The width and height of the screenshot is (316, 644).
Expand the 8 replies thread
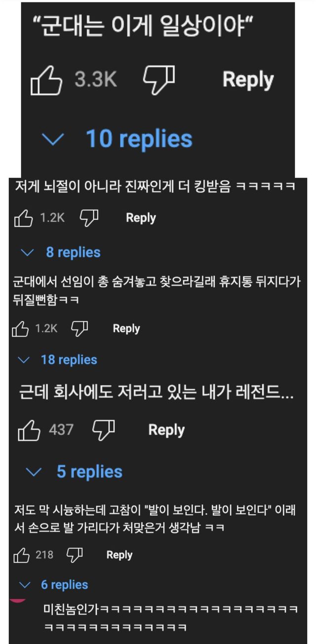(63, 253)
